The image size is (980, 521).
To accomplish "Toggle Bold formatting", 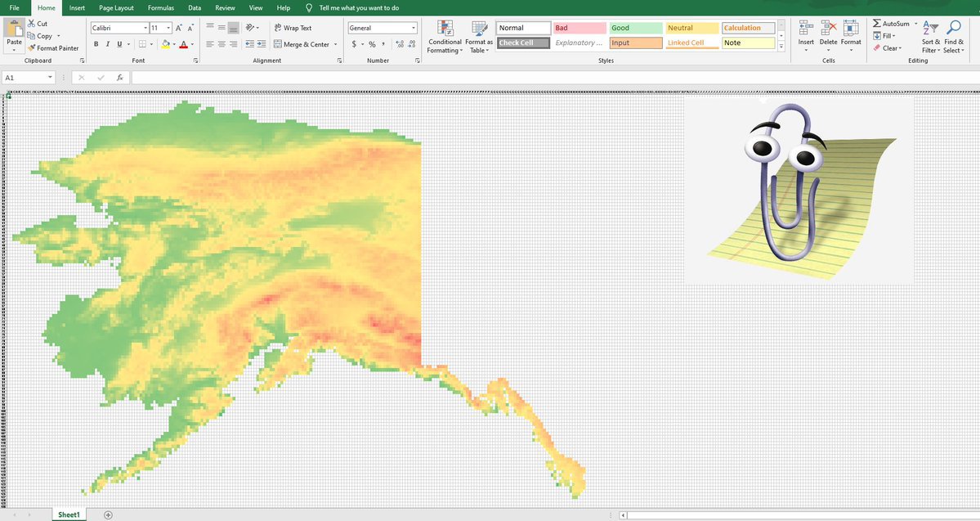I will pos(96,44).
